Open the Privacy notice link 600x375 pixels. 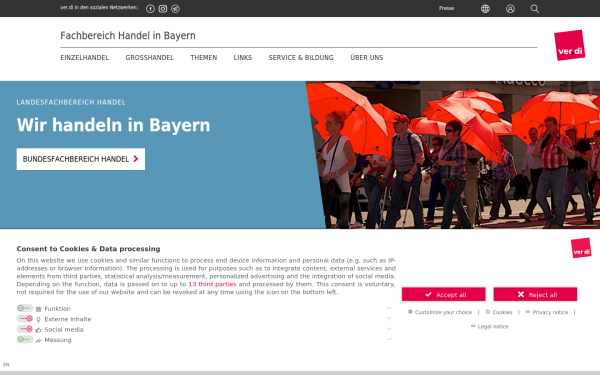(x=547, y=312)
